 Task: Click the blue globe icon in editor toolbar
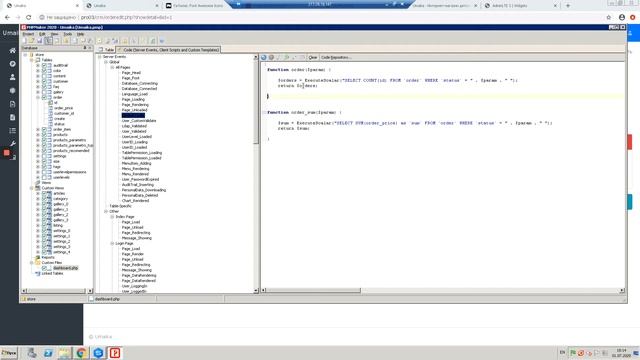[x=264, y=58]
